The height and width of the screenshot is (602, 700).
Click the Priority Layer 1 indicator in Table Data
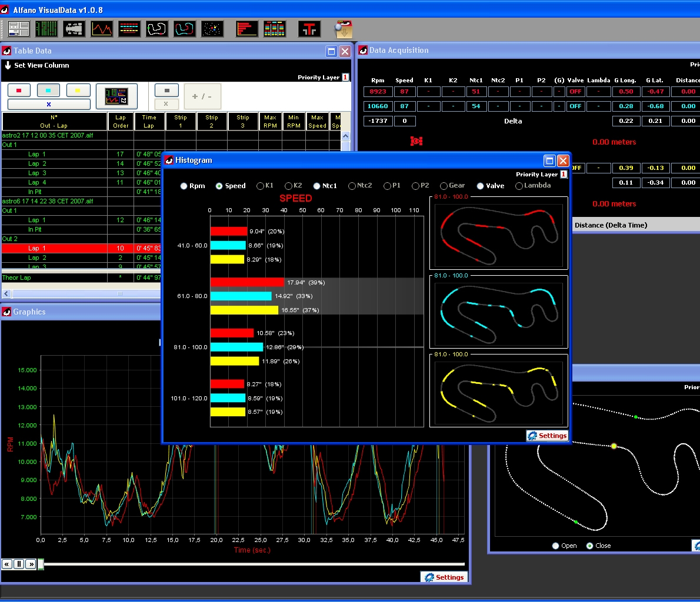coord(345,77)
